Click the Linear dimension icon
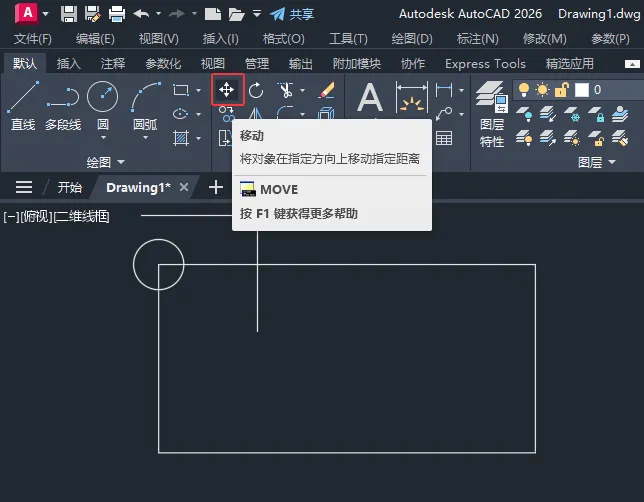Viewport: 644px width, 502px height. pos(444,90)
